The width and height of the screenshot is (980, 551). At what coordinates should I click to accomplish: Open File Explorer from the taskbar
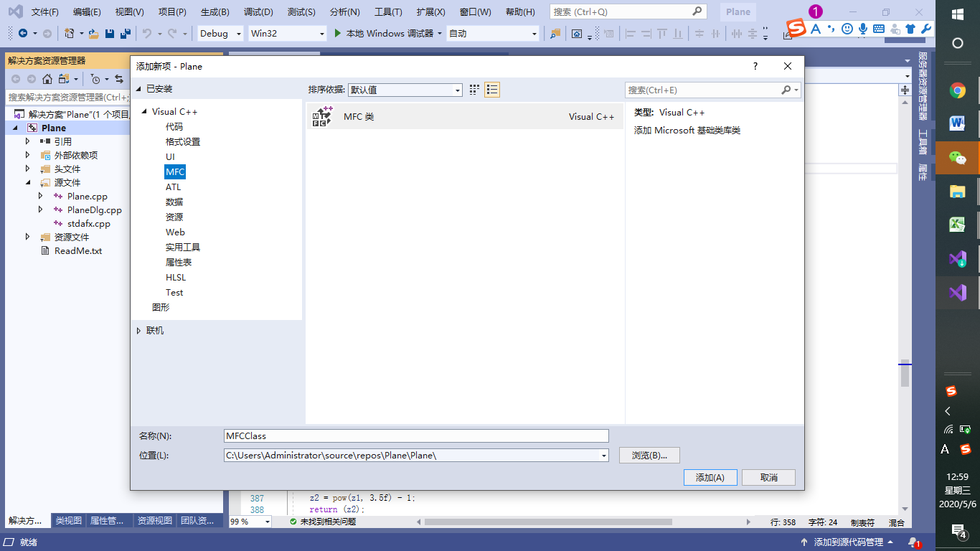958,192
